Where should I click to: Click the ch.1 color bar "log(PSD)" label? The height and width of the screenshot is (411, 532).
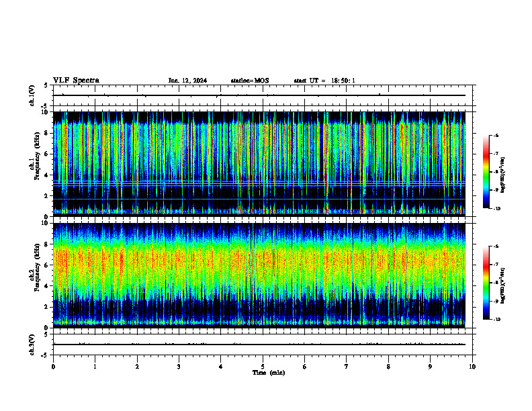pos(503,175)
